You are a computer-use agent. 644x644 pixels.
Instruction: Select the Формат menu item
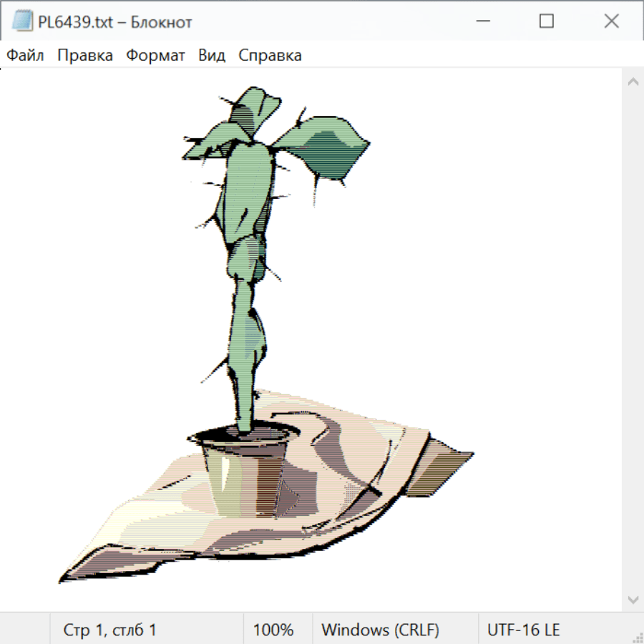point(155,56)
